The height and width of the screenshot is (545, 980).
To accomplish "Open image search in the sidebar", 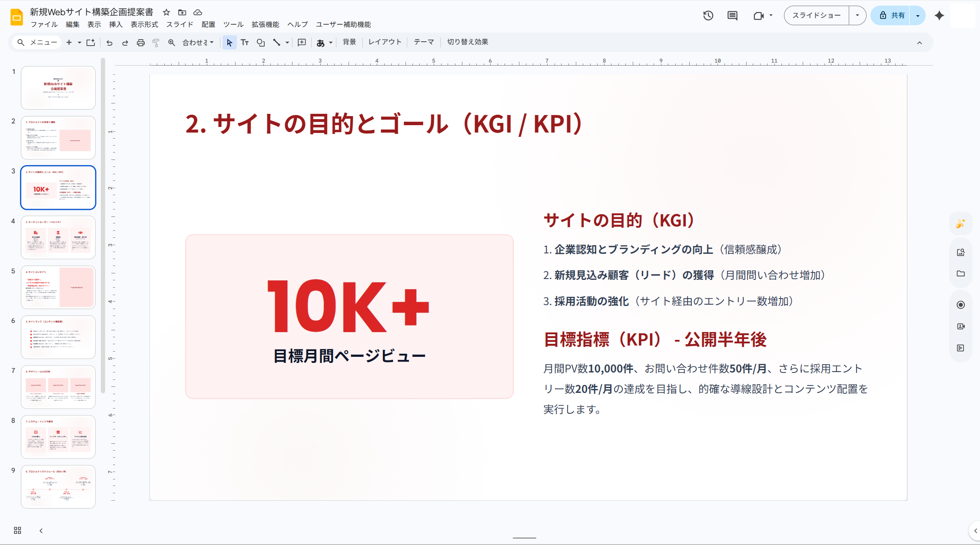I will tap(961, 252).
